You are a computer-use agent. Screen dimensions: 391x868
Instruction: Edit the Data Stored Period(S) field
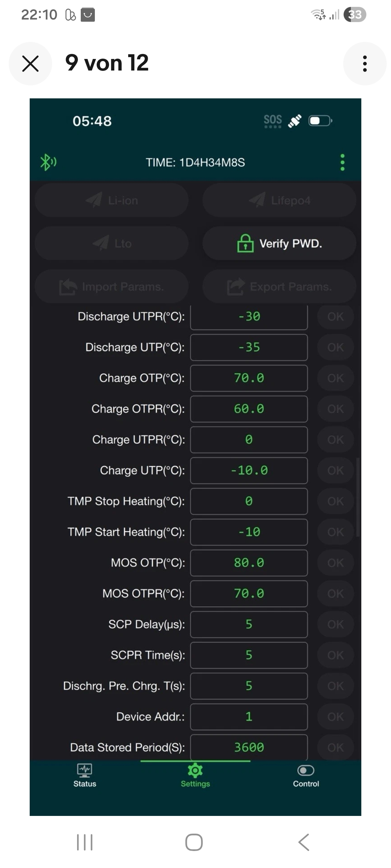coord(249,747)
